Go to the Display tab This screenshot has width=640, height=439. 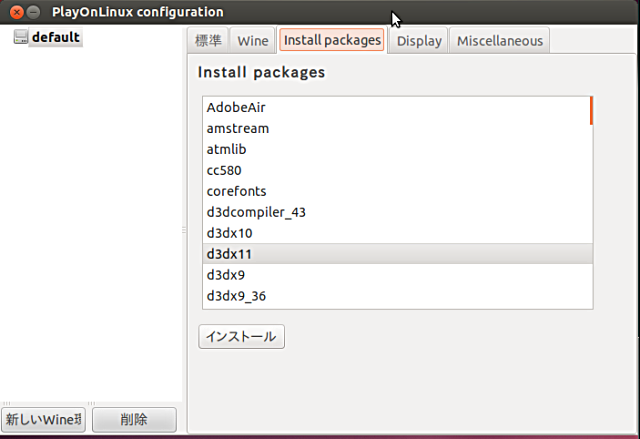pos(419,40)
